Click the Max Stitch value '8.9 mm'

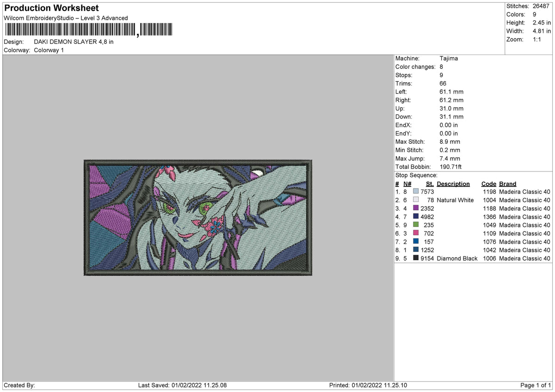(450, 142)
